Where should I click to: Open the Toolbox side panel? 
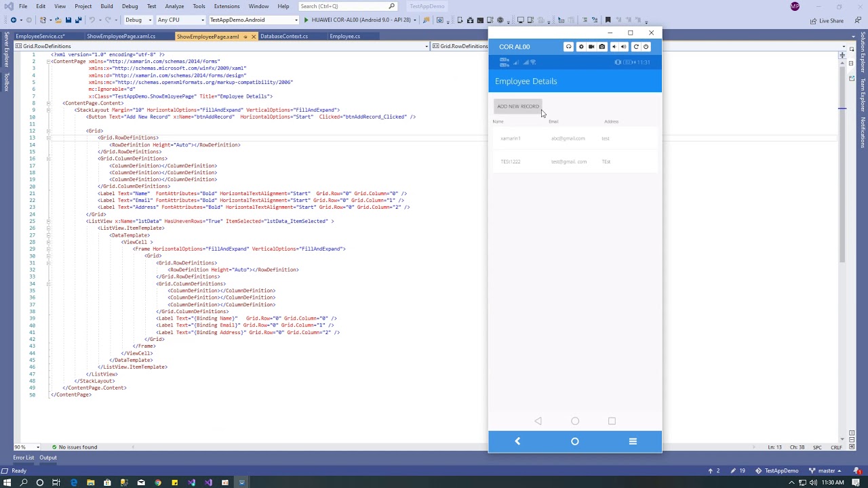click(6, 82)
